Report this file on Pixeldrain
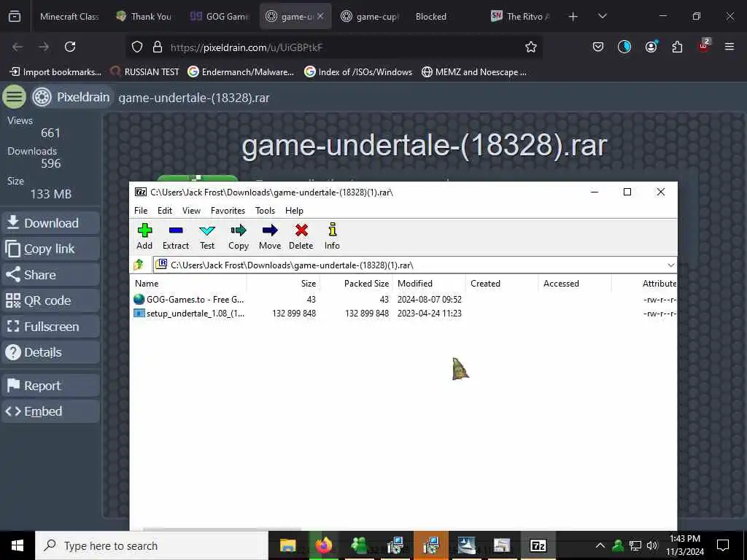This screenshot has height=560, width=747. coord(51,386)
